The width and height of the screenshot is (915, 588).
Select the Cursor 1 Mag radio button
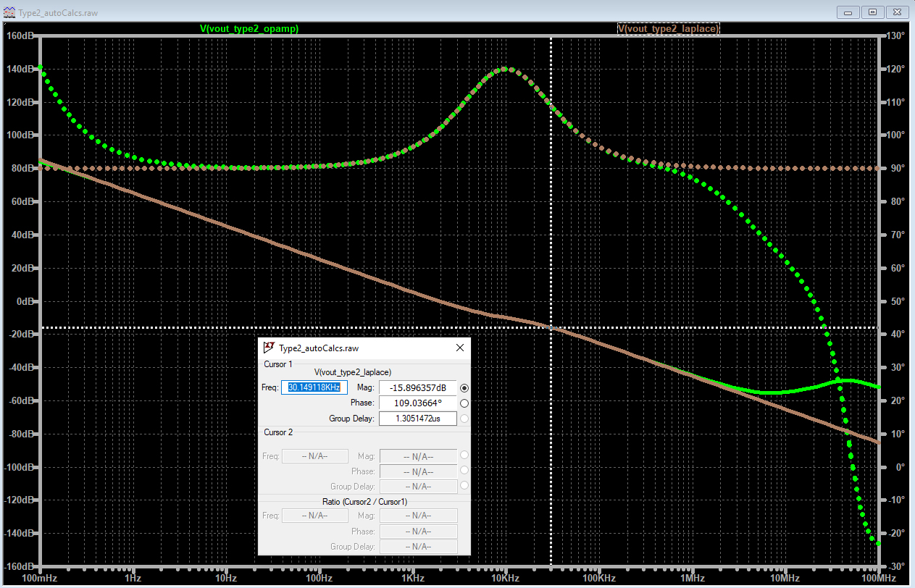pos(464,388)
